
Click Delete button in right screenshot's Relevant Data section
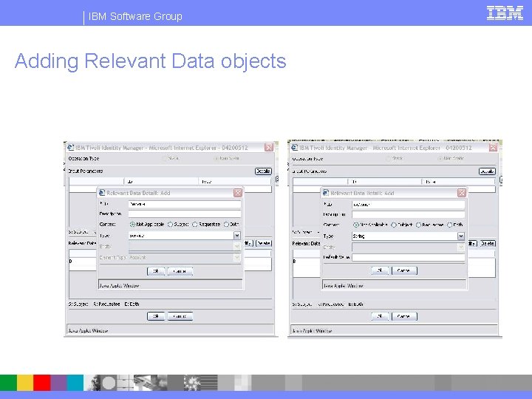488,243
